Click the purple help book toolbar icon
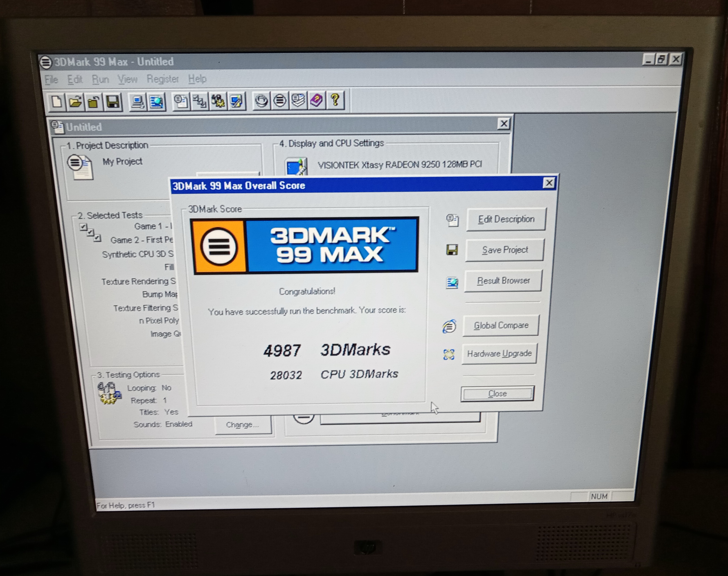The width and height of the screenshot is (728, 576). (316, 100)
